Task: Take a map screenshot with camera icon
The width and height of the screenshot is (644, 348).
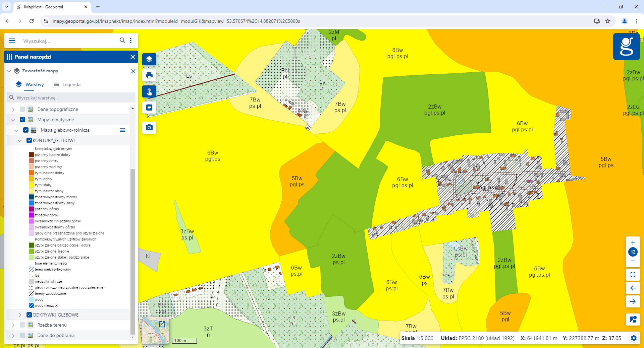Action: (x=149, y=128)
